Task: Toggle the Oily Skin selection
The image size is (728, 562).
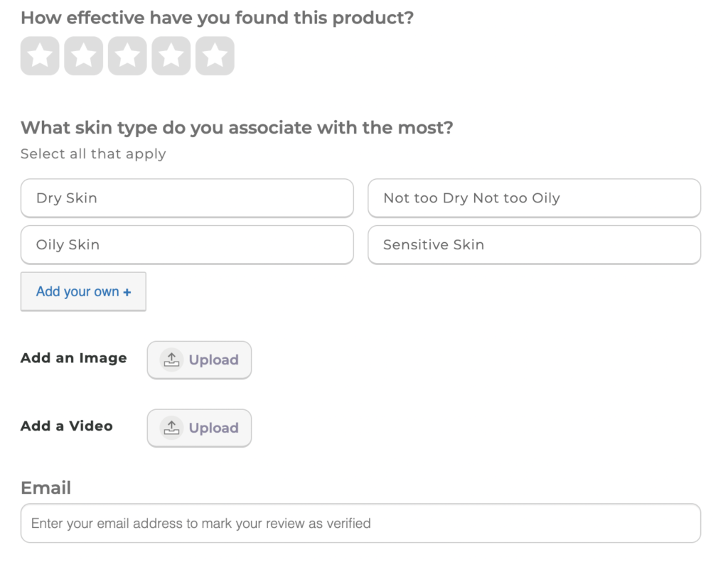Action: [187, 244]
